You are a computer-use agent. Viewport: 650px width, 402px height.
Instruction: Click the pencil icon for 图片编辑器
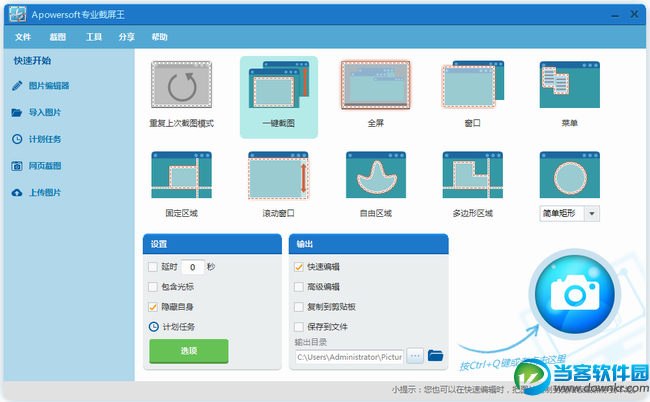17,86
